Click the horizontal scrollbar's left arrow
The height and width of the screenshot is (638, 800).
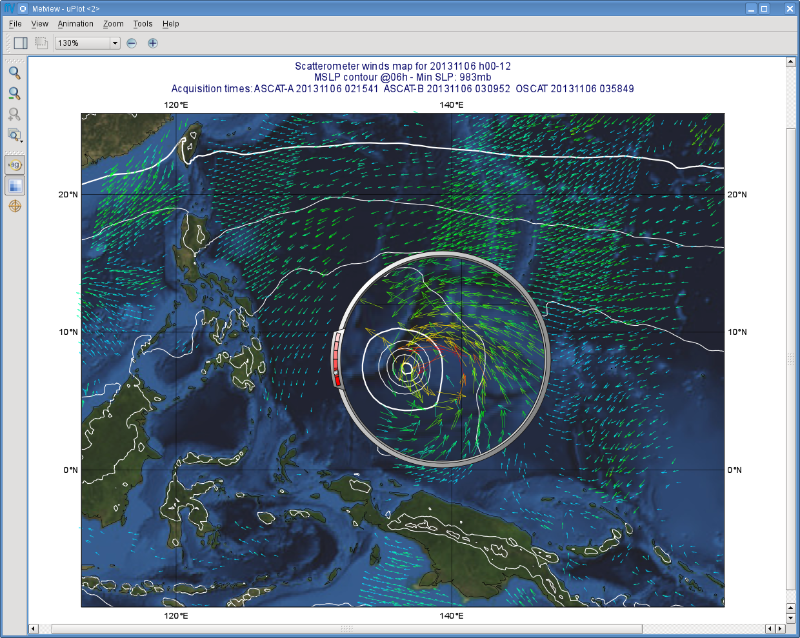point(34,629)
